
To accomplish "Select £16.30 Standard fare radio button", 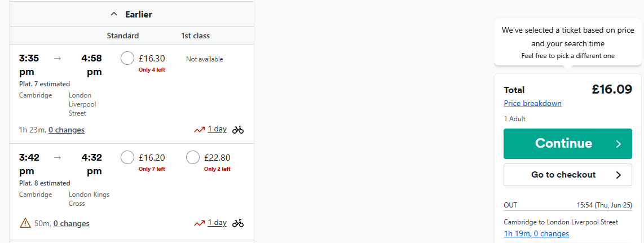I will (x=127, y=58).
